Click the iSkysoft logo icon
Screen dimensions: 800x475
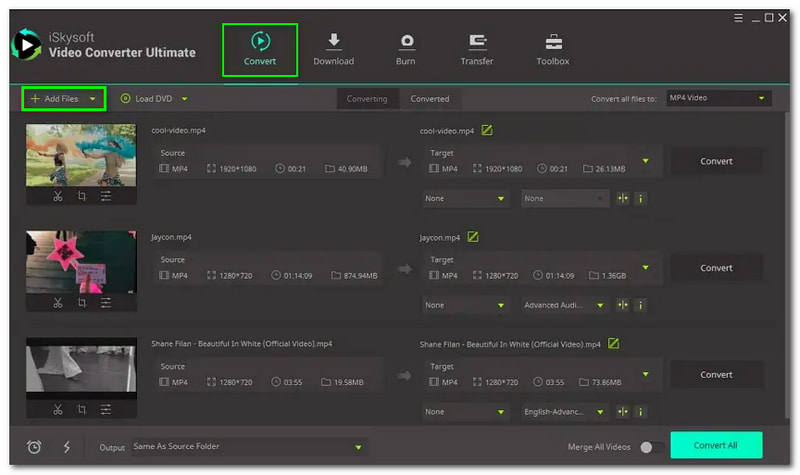[x=27, y=45]
